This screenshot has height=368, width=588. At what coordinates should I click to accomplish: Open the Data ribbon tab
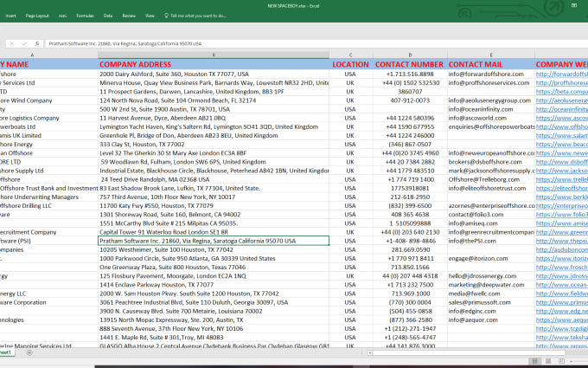pos(108,16)
